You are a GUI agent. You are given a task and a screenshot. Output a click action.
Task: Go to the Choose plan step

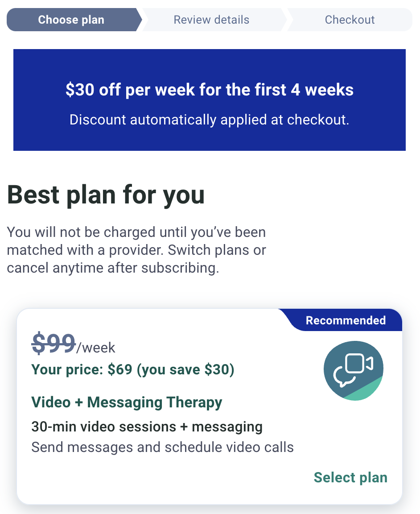[x=71, y=20]
